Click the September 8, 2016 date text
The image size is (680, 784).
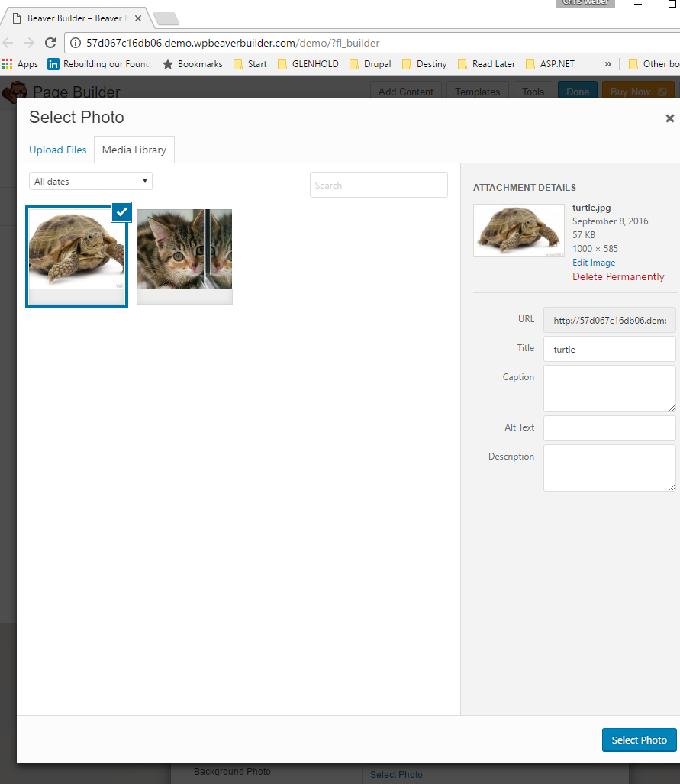tap(610, 221)
